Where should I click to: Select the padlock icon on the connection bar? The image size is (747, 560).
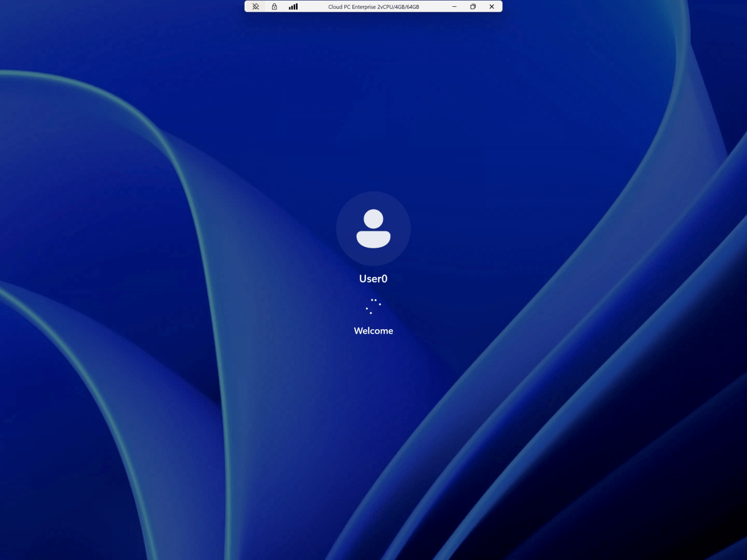pyautogui.click(x=274, y=6)
